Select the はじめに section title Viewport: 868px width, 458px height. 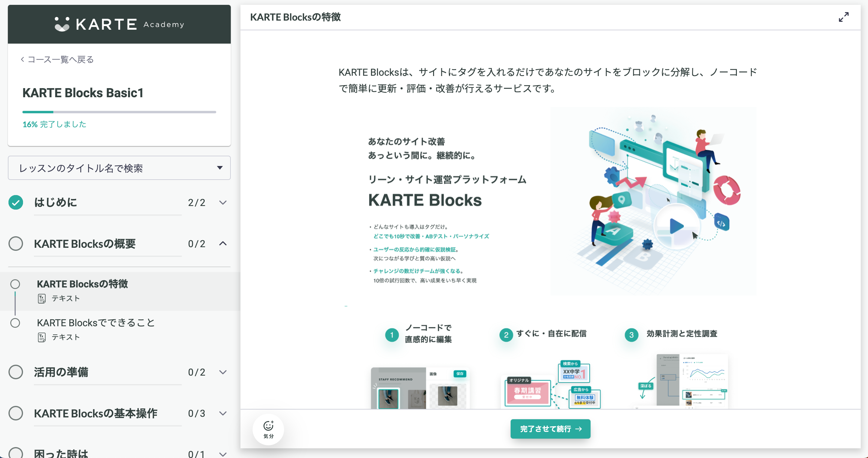56,203
